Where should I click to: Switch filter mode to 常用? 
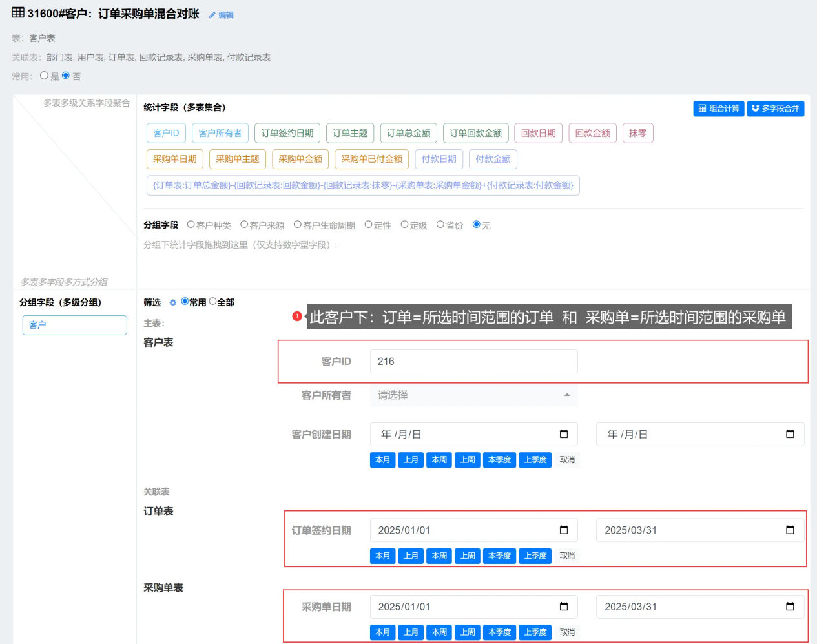[x=185, y=302]
